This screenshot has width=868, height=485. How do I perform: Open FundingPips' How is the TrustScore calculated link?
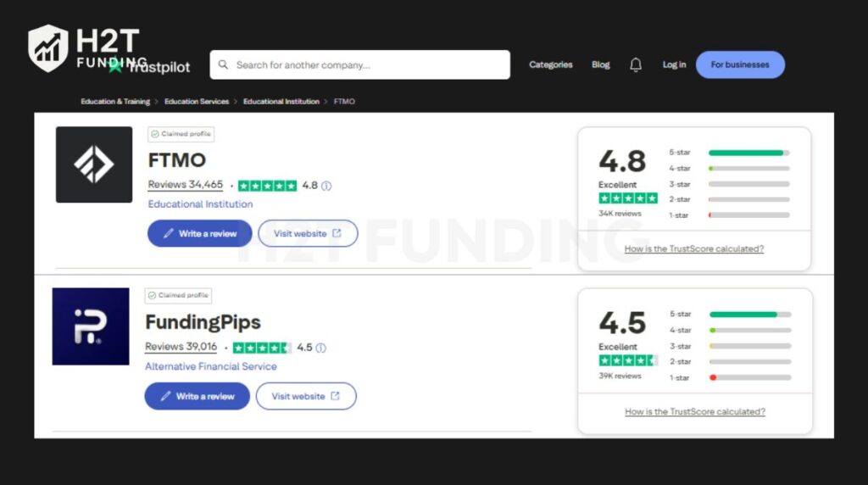click(695, 412)
